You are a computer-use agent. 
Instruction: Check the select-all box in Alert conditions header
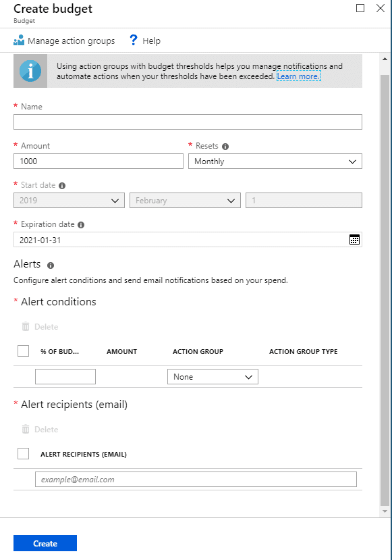point(23,351)
